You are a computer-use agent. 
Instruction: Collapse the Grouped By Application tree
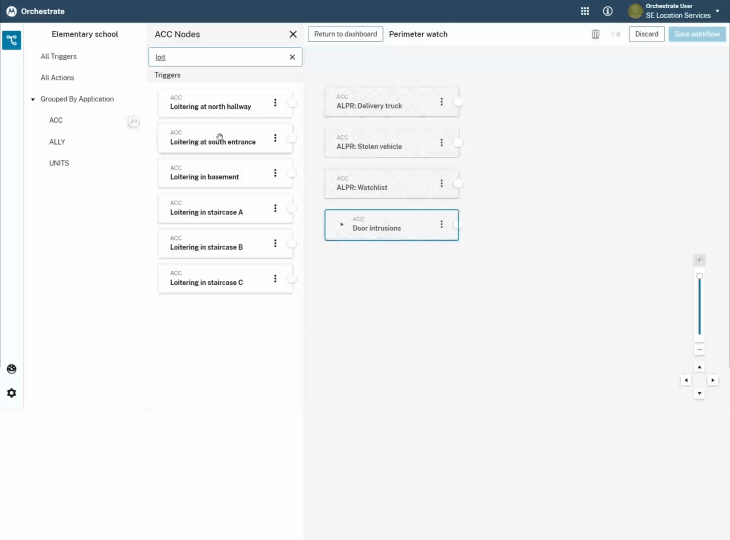(x=33, y=99)
